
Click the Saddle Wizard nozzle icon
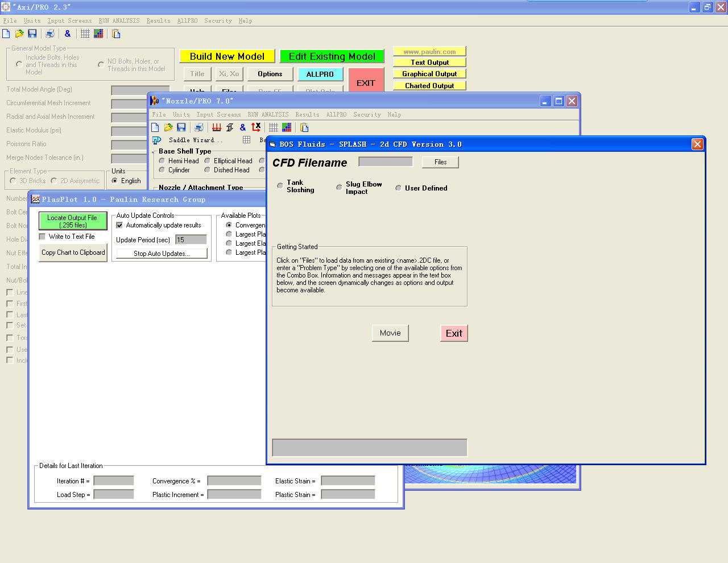(156, 140)
